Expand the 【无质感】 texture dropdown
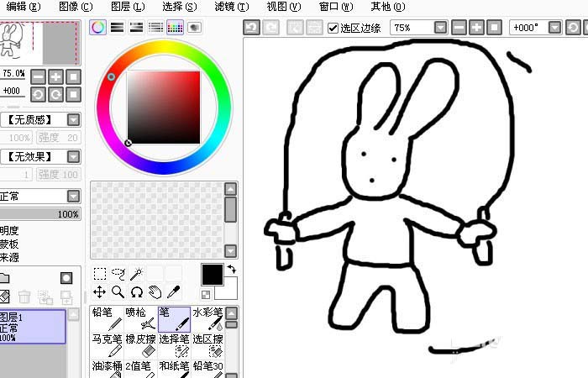 [x=74, y=120]
